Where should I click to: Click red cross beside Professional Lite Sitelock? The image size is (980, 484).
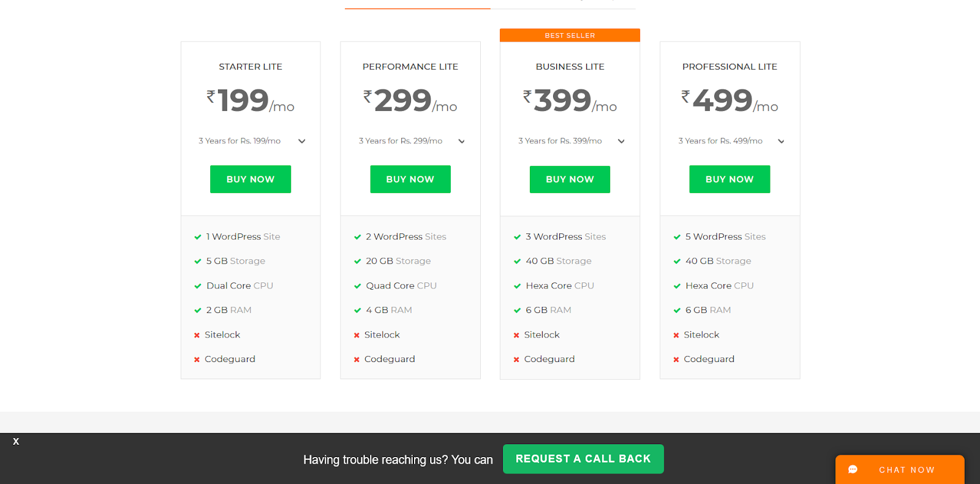(676, 335)
